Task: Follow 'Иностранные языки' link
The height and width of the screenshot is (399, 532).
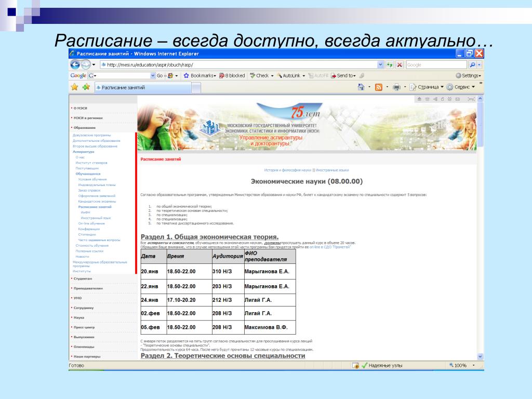Action: point(332,170)
